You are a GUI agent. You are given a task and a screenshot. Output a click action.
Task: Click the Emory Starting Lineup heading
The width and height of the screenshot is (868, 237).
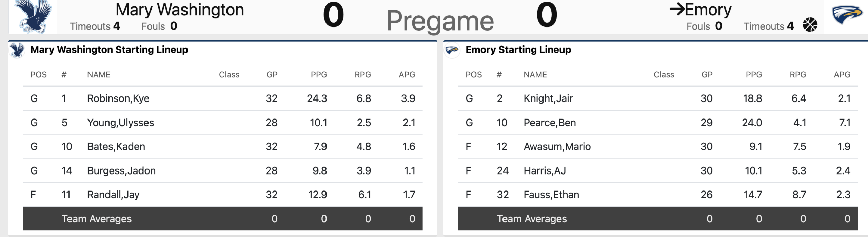click(x=518, y=50)
